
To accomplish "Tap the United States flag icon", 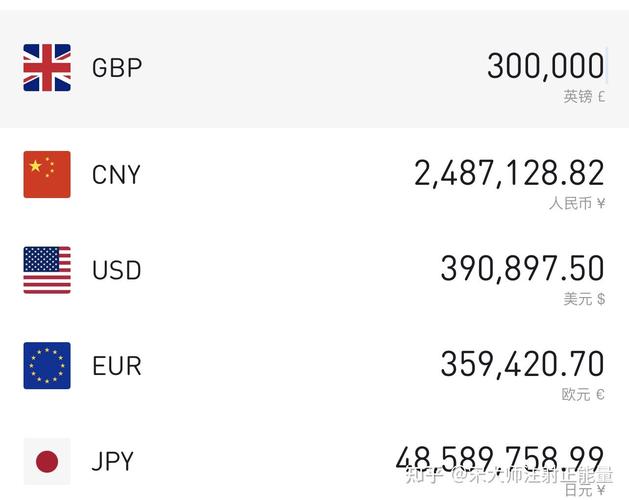I will [47, 270].
